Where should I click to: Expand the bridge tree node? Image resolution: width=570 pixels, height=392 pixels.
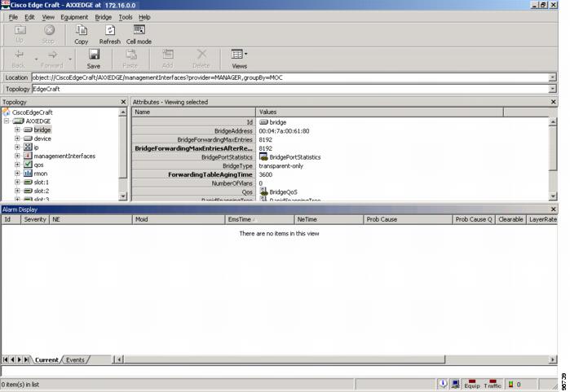pyautogui.click(x=17, y=130)
